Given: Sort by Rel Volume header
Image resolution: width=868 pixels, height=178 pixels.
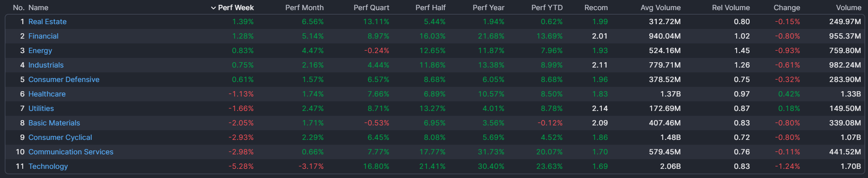Looking at the screenshot, I should (731, 8).
